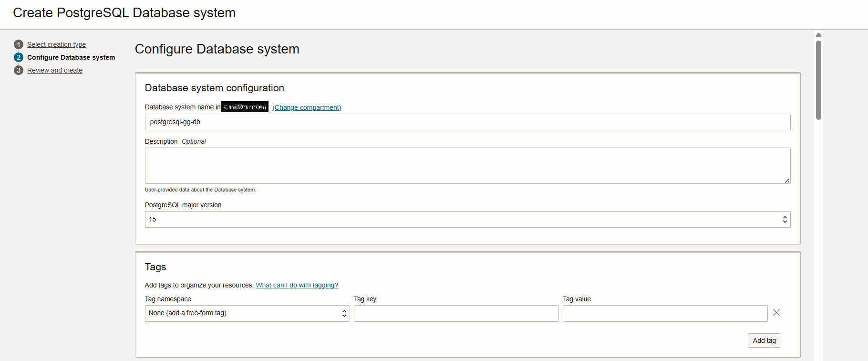
Task: Click the scrollbar up arrow
Action: tap(818, 35)
